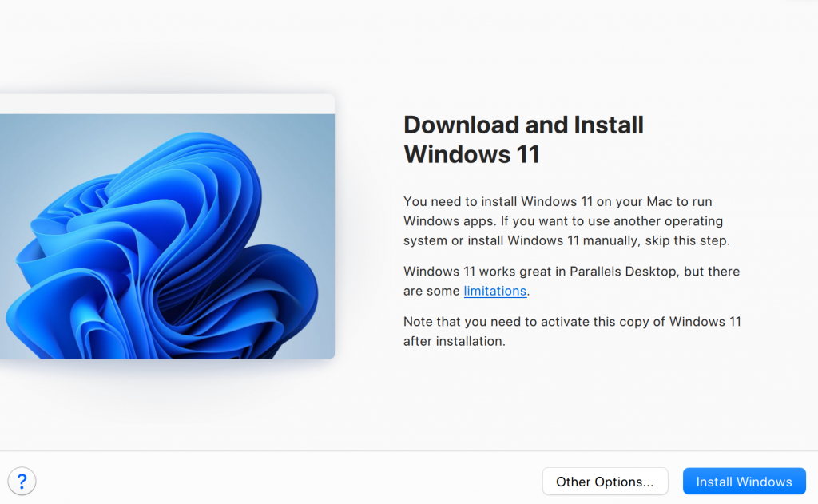Viewport: 818px width, 504px height.
Task: Click the "after installation." text line
Action: 454,341
